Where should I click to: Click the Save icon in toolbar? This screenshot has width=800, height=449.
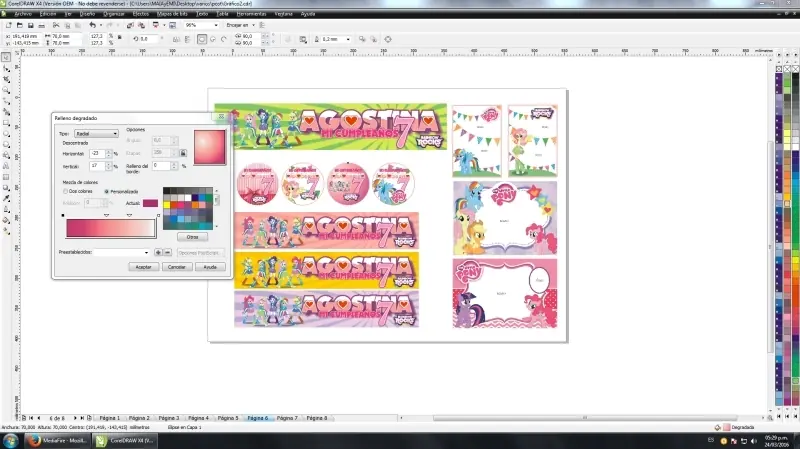(31, 25)
